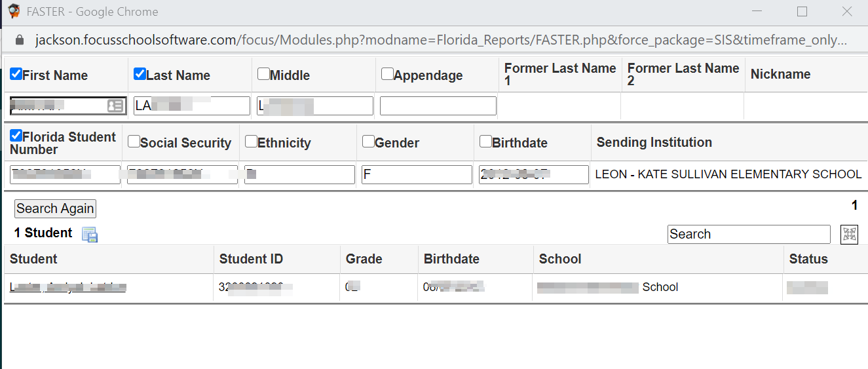The height and width of the screenshot is (369, 868).
Task: Tick the Ethnicity checkbox
Action: (x=251, y=142)
